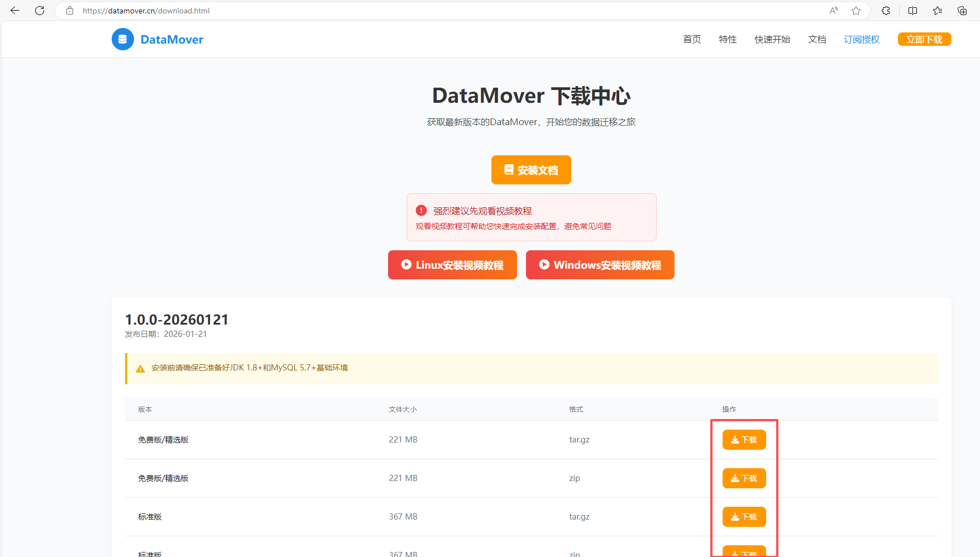Open 文档 navigation item
980x557 pixels.
817,39
